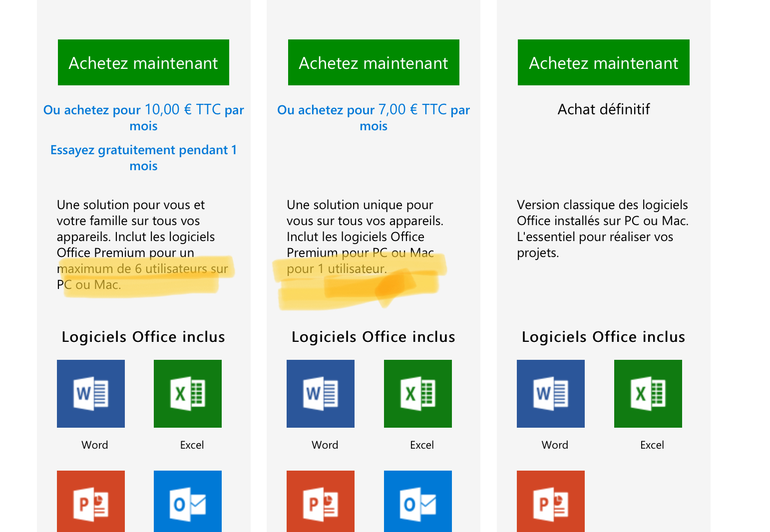The image size is (770, 532).
Task: Click Achetez maintenant in the Achat définitif column
Action: tap(604, 62)
